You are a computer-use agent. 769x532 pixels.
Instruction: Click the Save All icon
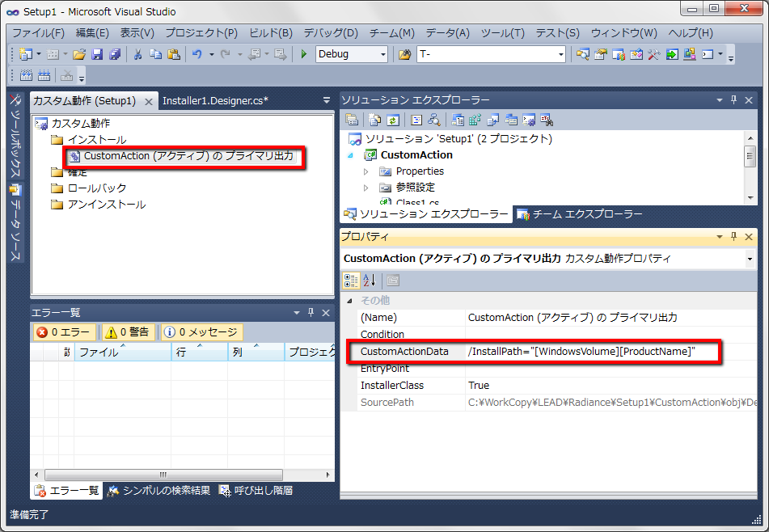coord(115,54)
